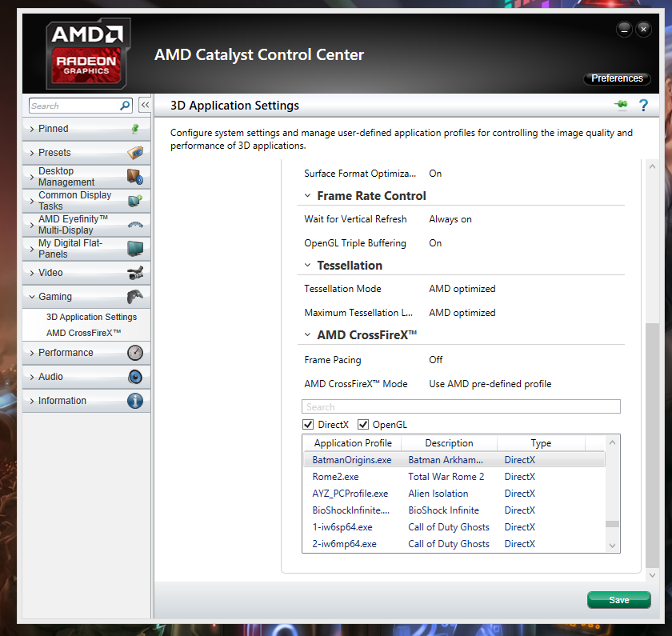Screen dimensions: 672x636
Task: Change Maximum Tessellation Level value
Action: click(x=462, y=313)
